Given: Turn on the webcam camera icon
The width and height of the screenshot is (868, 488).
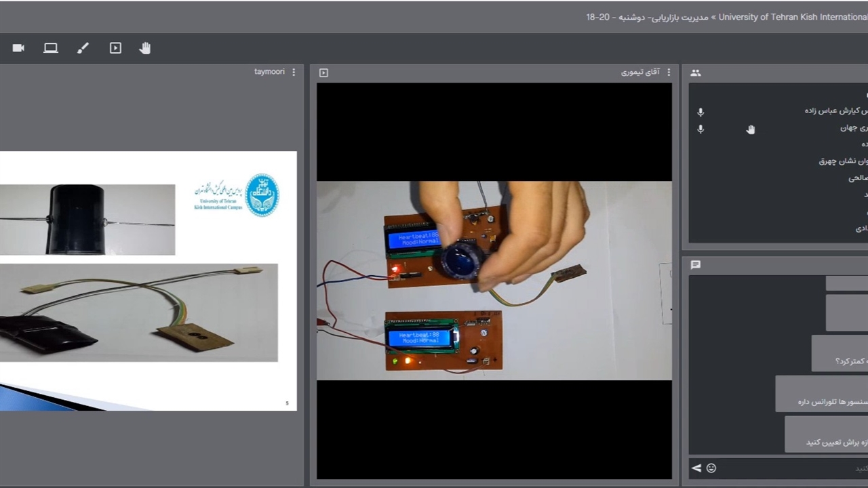Looking at the screenshot, I should pyautogui.click(x=18, y=48).
